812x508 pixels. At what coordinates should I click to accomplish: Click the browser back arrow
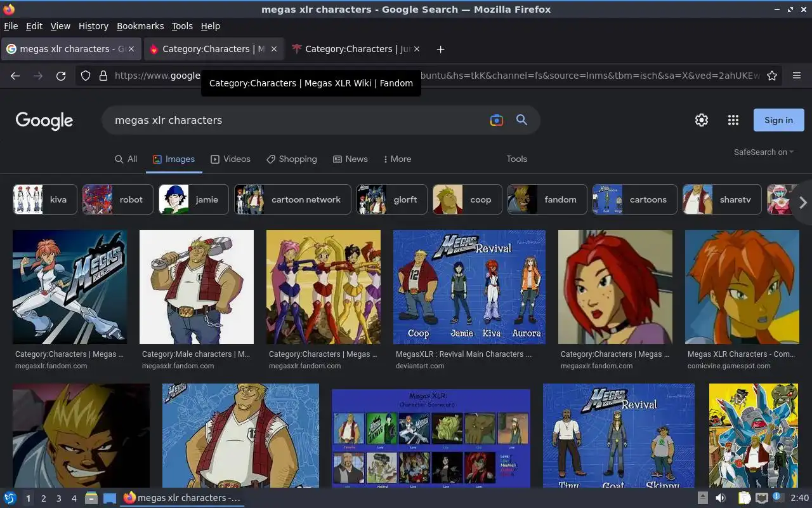[15, 76]
